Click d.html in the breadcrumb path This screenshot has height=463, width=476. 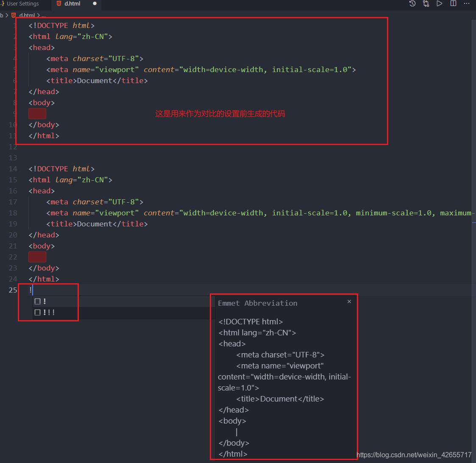click(27, 15)
